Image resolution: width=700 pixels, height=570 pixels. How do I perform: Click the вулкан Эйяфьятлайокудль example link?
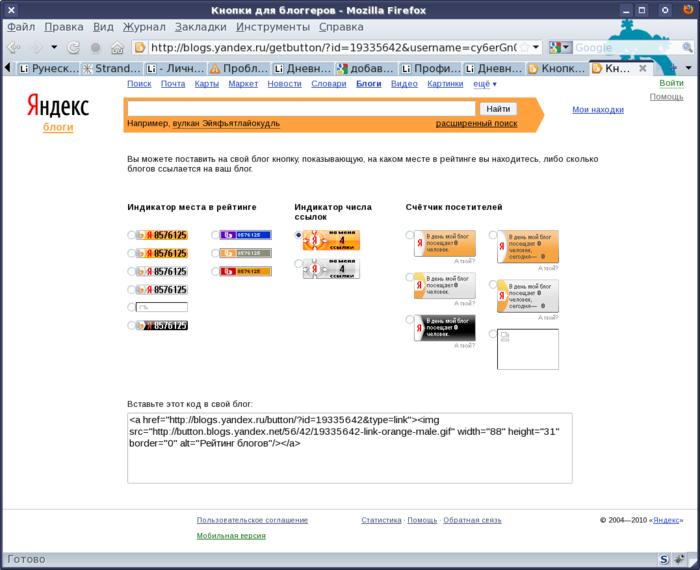[x=226, y=123]
